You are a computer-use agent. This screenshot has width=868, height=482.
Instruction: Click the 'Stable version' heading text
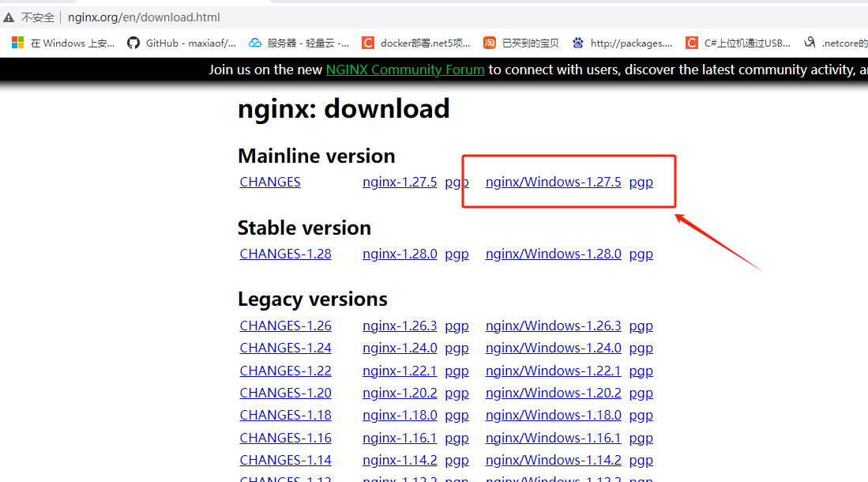click(x=304, y=228)
